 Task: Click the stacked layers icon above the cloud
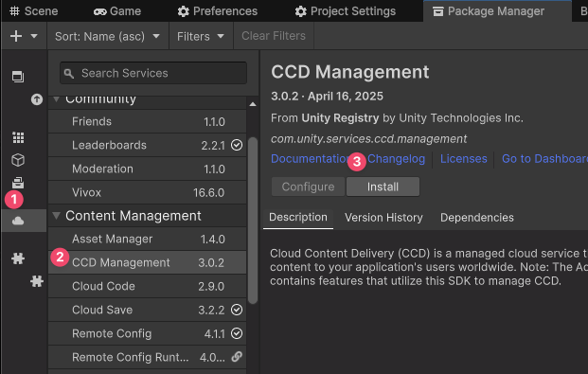point(18,183)
